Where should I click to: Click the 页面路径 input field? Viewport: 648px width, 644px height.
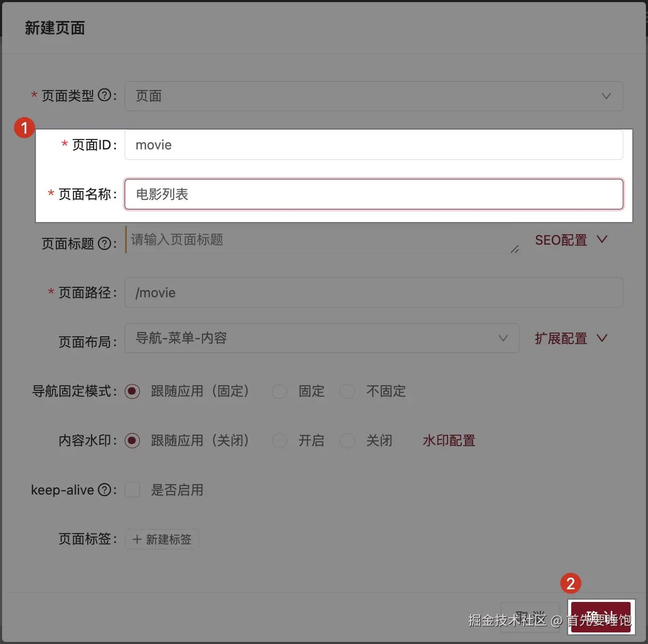[373, 293]
